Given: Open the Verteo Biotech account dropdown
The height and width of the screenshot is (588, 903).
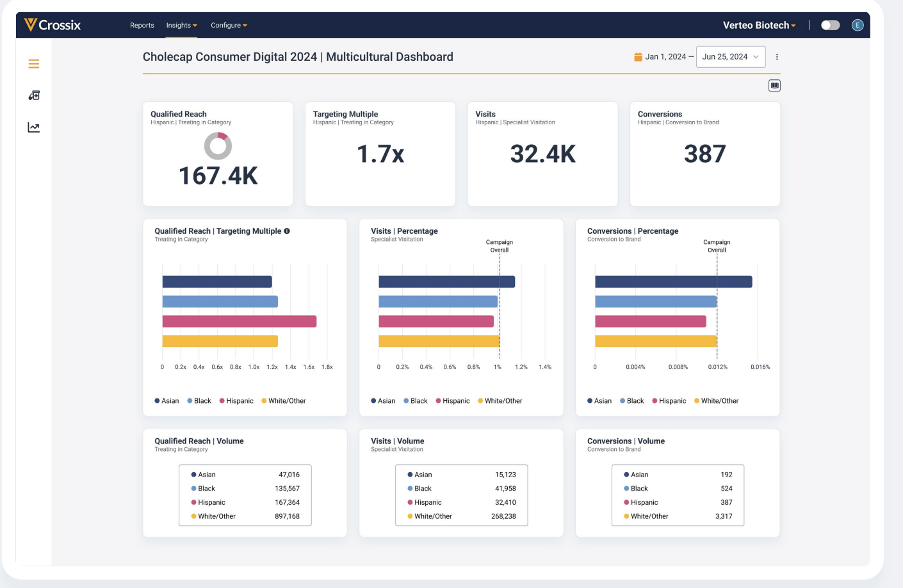Looking at the screenshot, I should pos(759,25).
